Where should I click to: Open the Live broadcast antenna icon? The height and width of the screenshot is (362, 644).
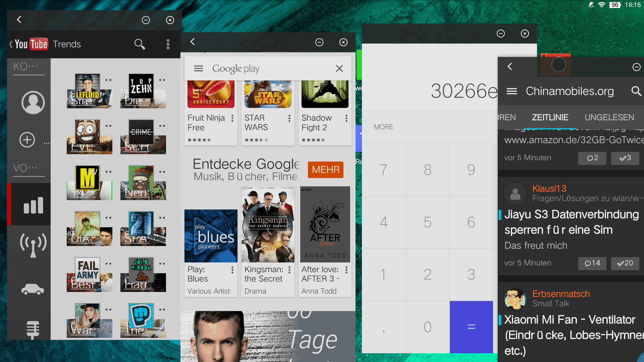(33, 245)
